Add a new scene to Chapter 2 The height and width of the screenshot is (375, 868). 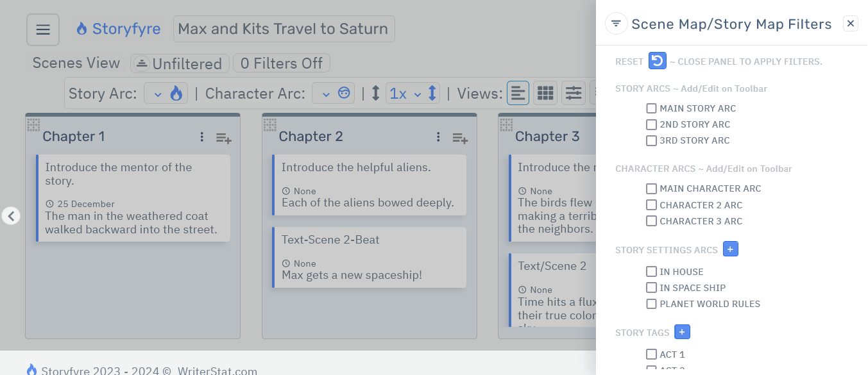[x=459, y=138]
